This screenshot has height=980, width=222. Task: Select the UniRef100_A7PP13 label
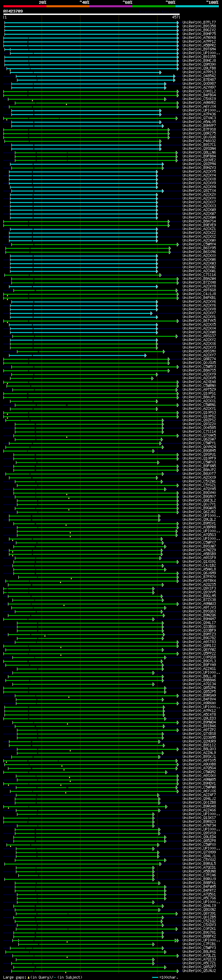199,72
